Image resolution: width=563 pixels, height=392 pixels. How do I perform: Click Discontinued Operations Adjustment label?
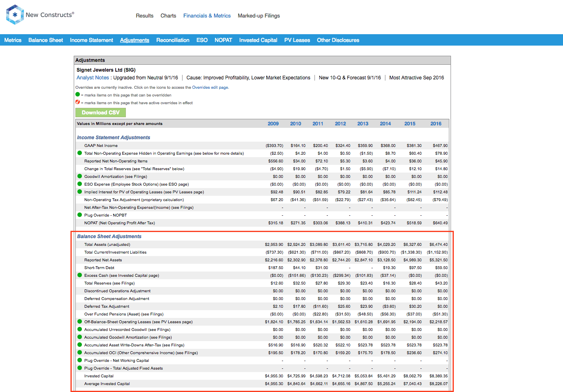pos(117,291)
